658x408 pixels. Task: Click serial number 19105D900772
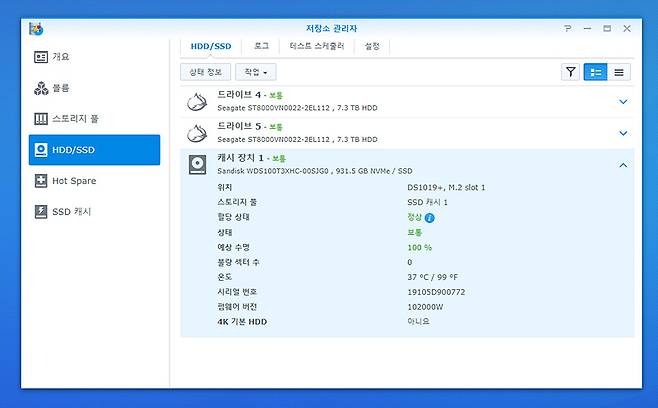[436, 292]
